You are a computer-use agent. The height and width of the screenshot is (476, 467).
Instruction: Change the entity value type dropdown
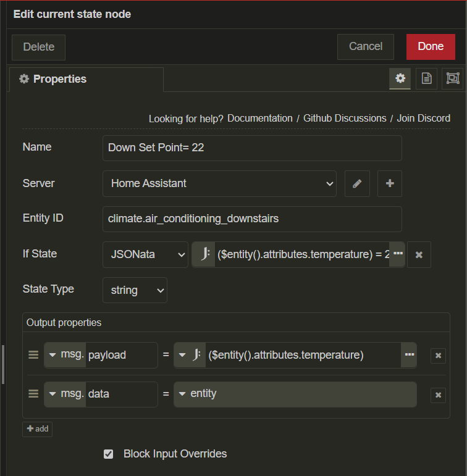tap(182, 394)
